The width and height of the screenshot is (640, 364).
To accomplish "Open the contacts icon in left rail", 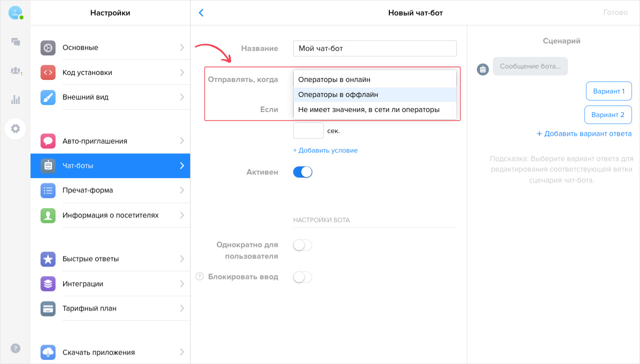I will pyautogui.click(x=16, y=70).
